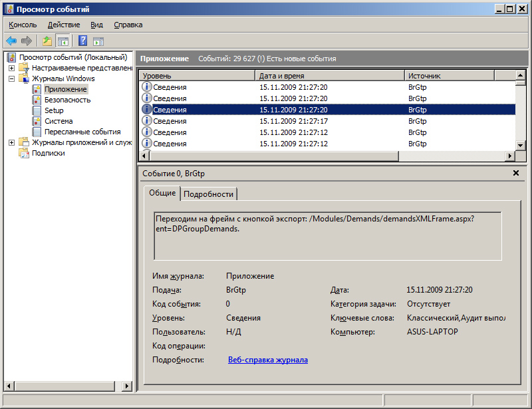Open the Веб-справка журнала link

click(267, 360)
